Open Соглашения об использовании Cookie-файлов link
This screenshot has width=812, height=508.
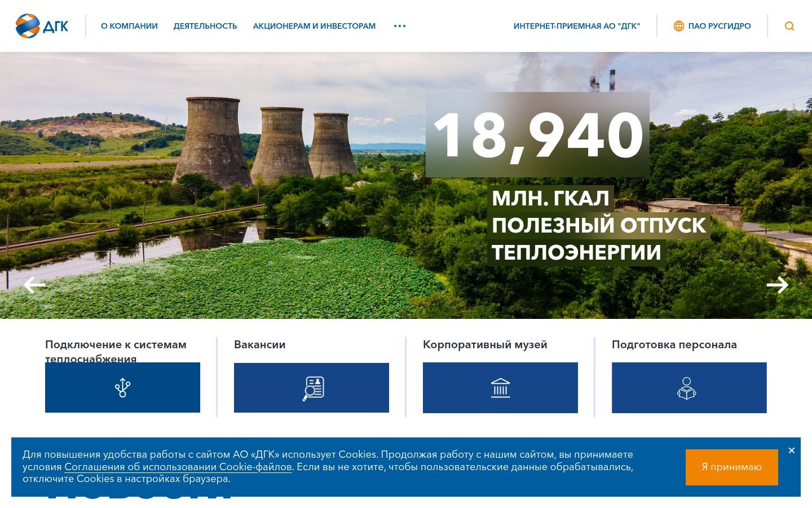pos(178,467)
